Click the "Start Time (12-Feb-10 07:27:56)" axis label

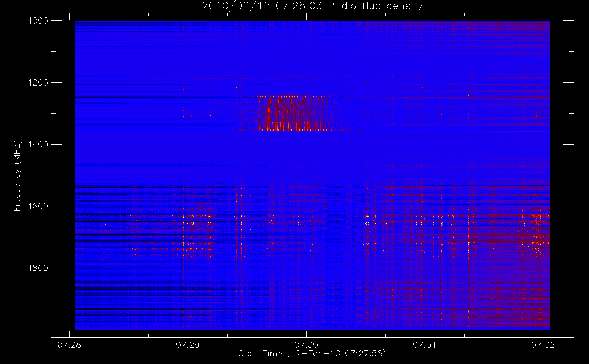tap(312, 353)
